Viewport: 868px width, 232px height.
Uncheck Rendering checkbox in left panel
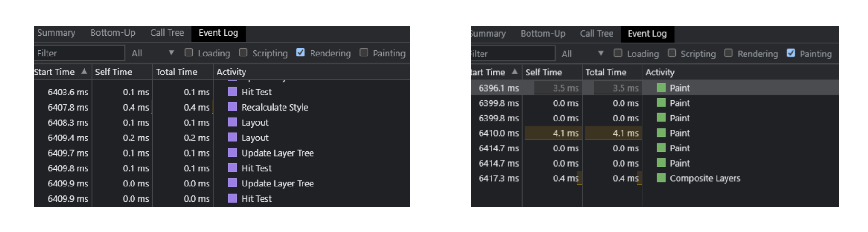tap(301, 53)
